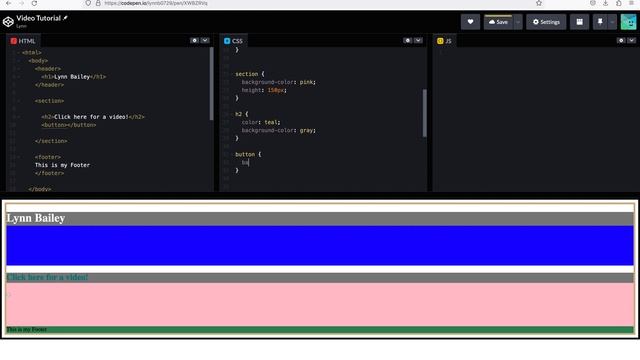
Task: Click 'This is my Footer' in HTML code
Action: click(62, 165)
